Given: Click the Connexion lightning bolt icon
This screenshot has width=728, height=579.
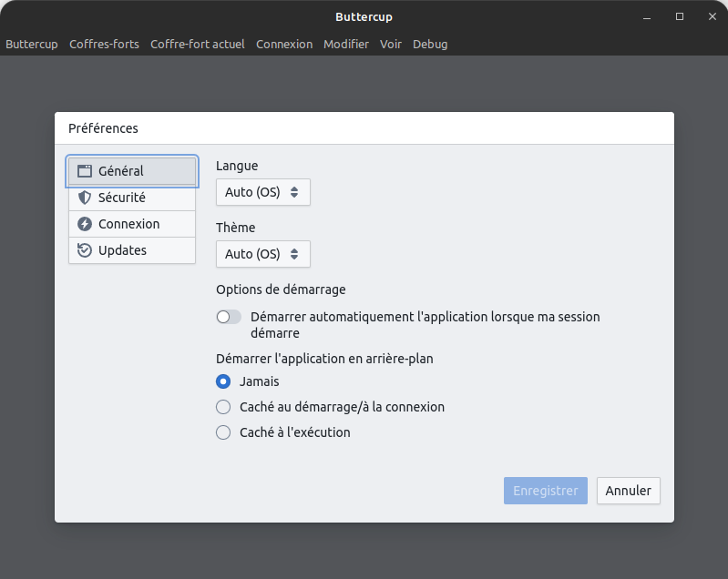Looking at the screenshot, I should coord(85,224).
